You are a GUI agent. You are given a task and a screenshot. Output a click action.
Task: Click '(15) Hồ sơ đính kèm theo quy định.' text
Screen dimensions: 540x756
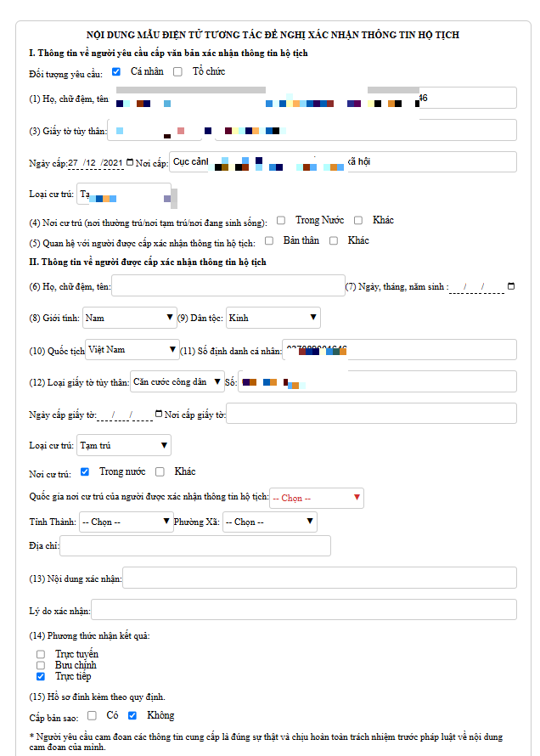(98, 697)
